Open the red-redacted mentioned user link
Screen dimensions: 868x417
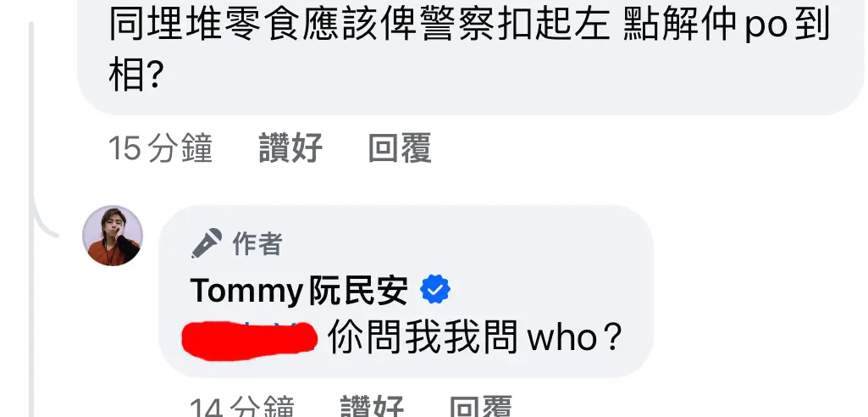coord(250,337)
